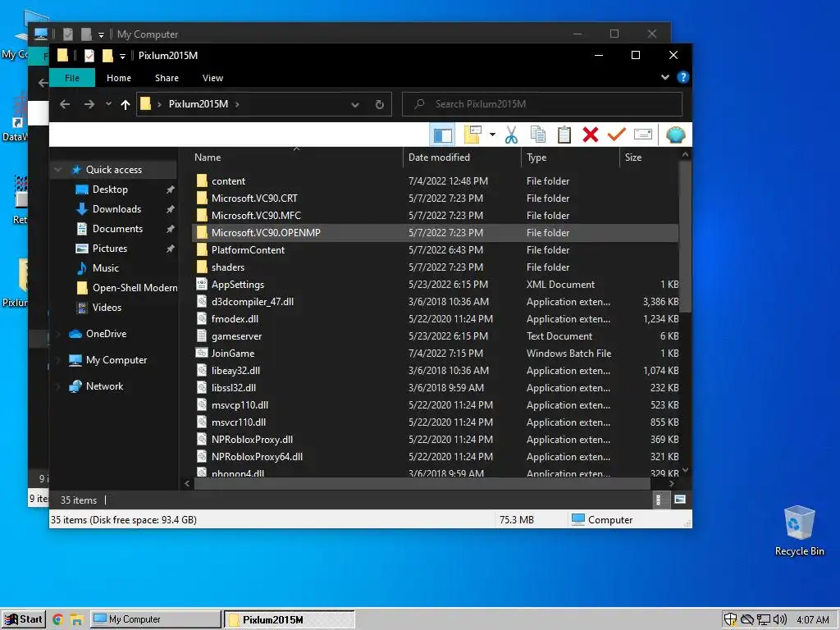840x630 pixels.
Task: Click the vertical scrollbar of file list
Action: (x=685, y=235)
